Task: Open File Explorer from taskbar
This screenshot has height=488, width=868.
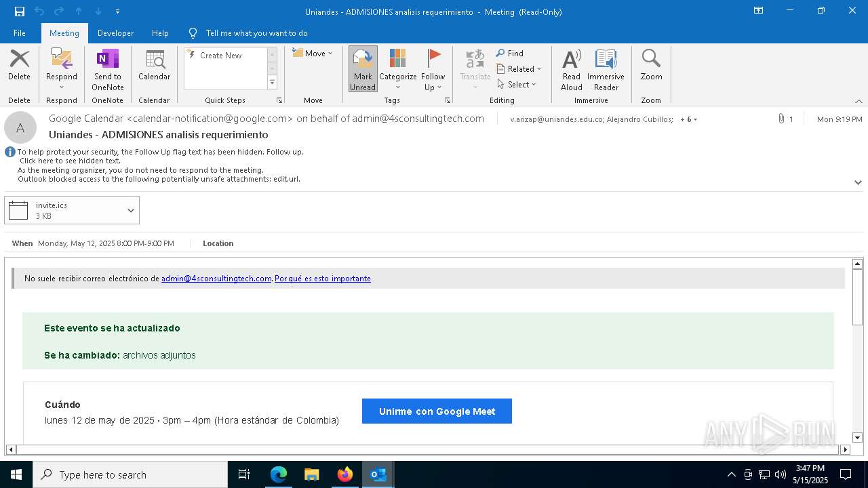Action: tap(312, 474)
